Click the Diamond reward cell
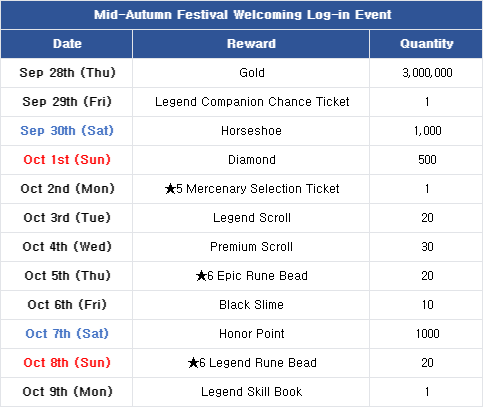Viewport: 483px width, 407px height. pyautogui.click(x=252, y=160)
